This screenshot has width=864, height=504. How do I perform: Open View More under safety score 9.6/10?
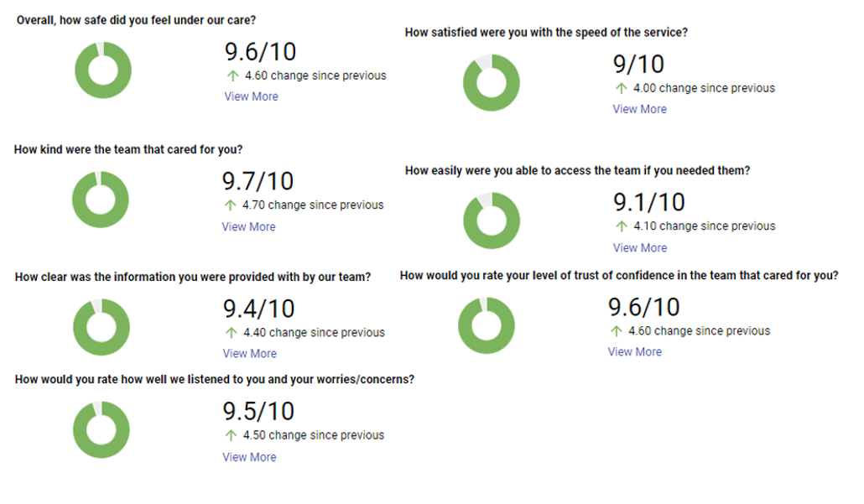tap(252, 96)
